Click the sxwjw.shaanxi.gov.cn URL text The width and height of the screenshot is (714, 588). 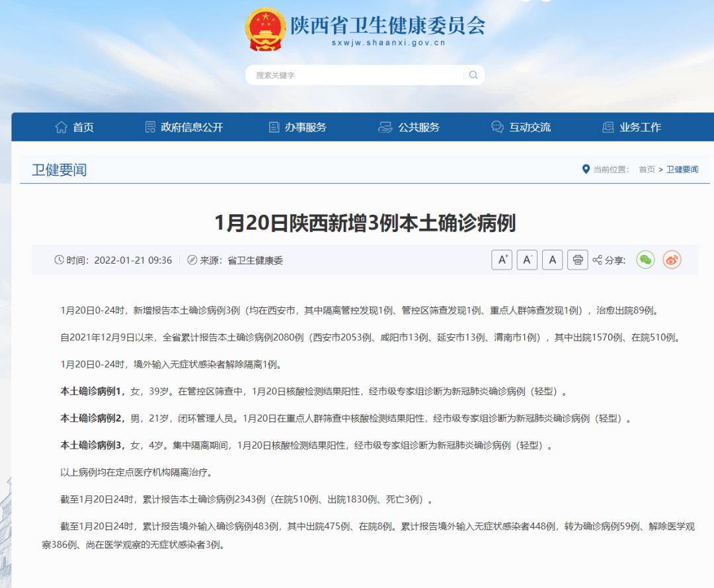tap(389, 43)
